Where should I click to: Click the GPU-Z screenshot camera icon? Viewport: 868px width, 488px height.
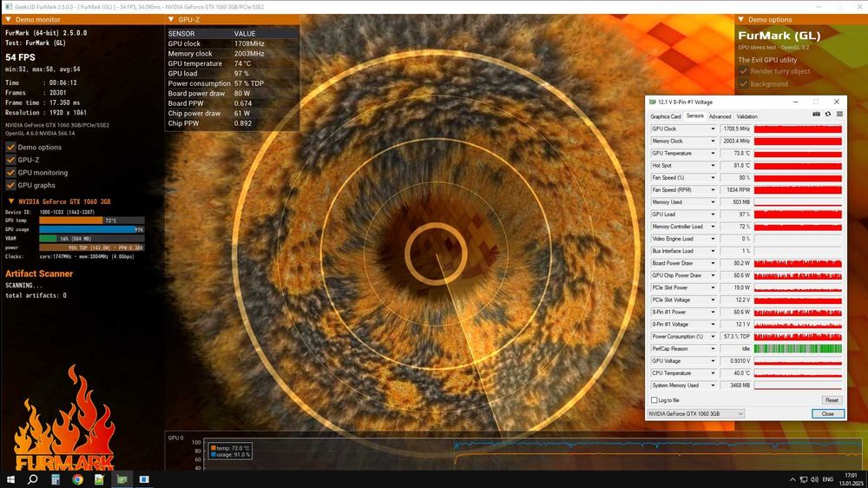pyautogui.click(x=816, y=114)
